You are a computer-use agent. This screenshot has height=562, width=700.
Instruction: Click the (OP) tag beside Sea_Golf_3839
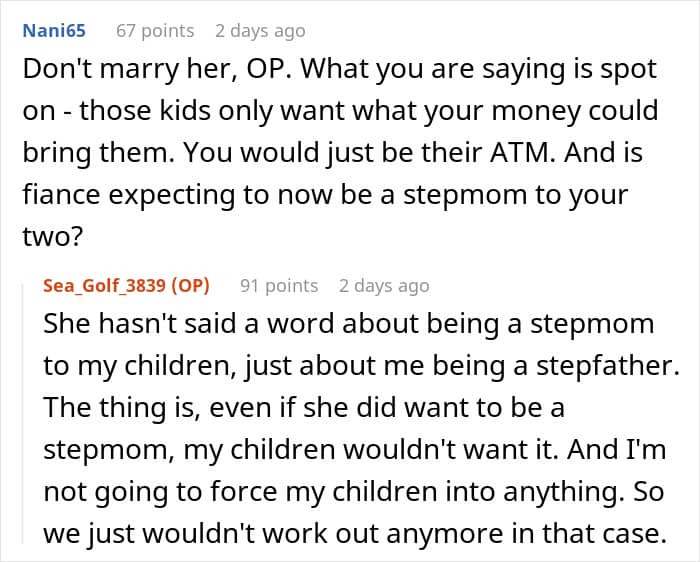click(x=191, y=285)
